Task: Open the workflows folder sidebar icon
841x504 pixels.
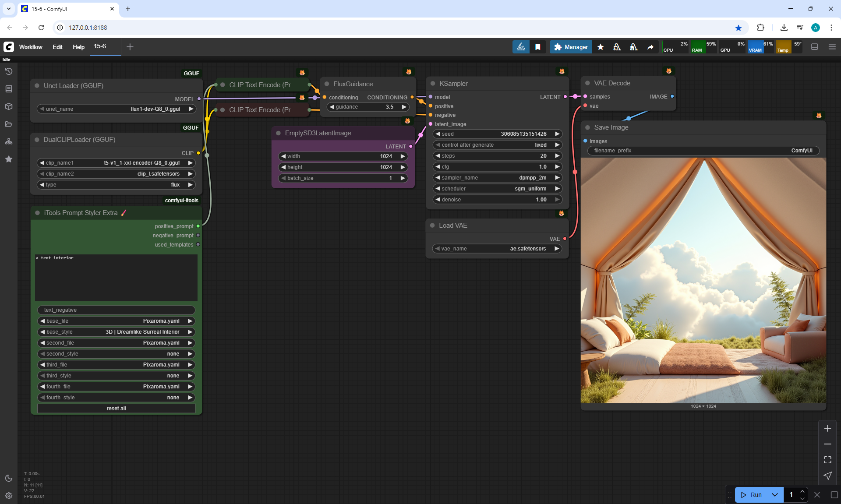Action: pos(8,124)
